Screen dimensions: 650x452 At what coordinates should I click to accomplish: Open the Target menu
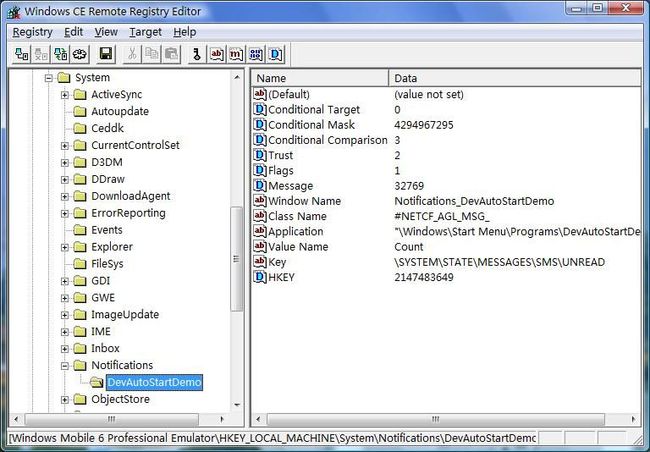[x=145, y=32]
